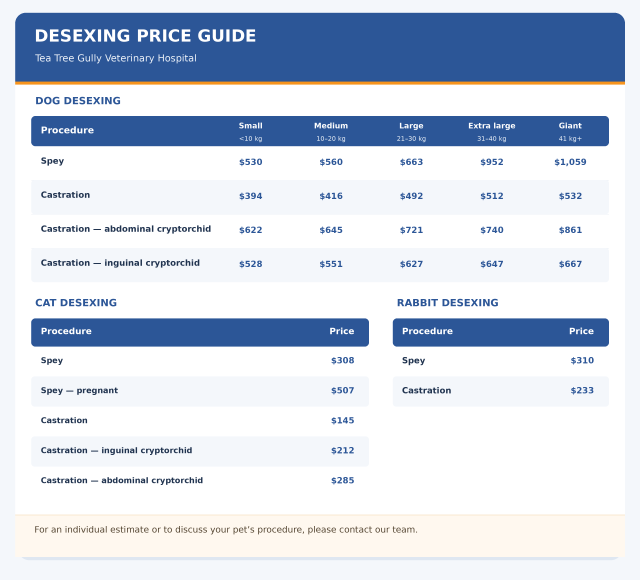This screenshot has width=640, height=580.
Task: Select cat Spey price $308
Action: point(342,360)
